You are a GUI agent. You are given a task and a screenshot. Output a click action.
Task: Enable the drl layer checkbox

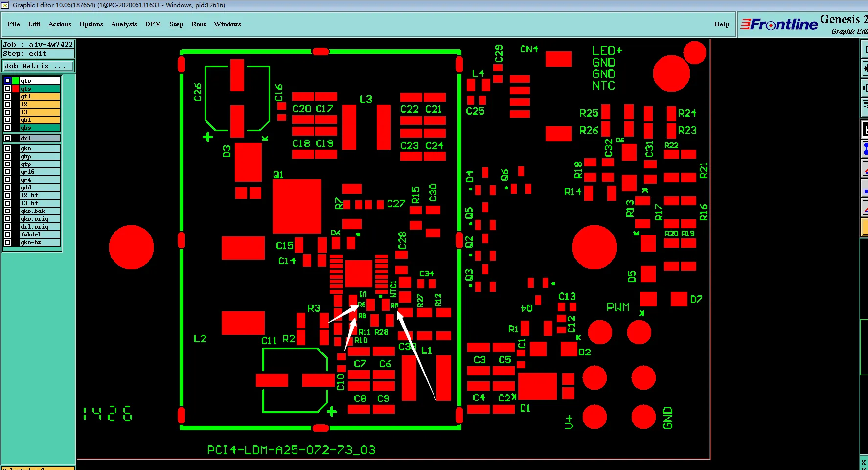coord(8,138)
